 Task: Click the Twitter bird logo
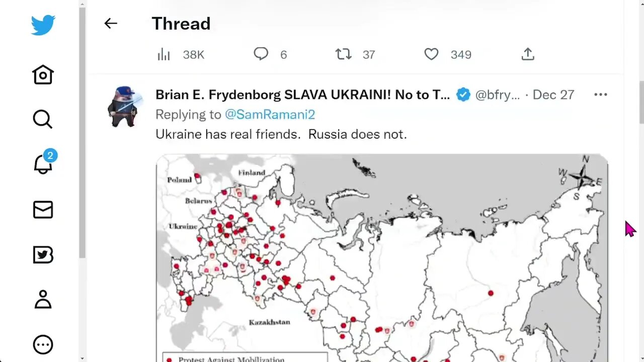[x=43, y=25]
